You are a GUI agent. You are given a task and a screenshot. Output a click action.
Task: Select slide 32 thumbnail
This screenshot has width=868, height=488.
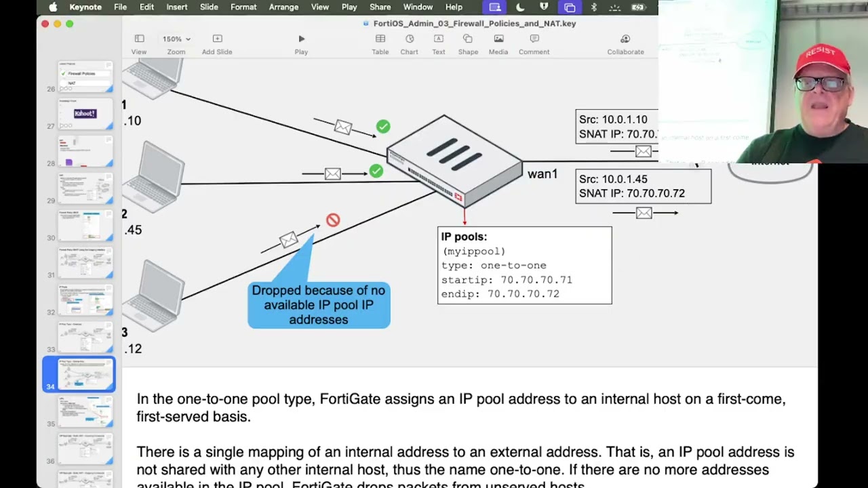[x=85, y=300]
